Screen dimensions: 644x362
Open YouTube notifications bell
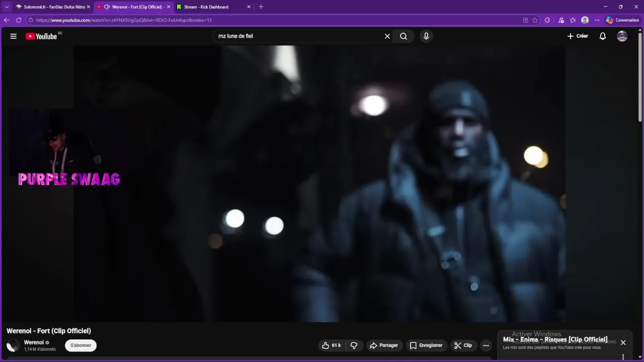point(603,36)
